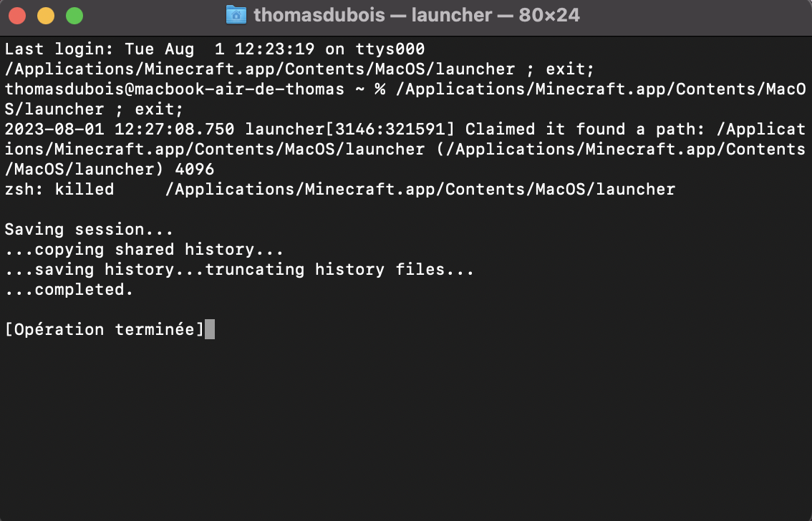Screen dimensions: 812x521
Task: Minimize the window using the yellow button
Action: click(x=46, y=16)
